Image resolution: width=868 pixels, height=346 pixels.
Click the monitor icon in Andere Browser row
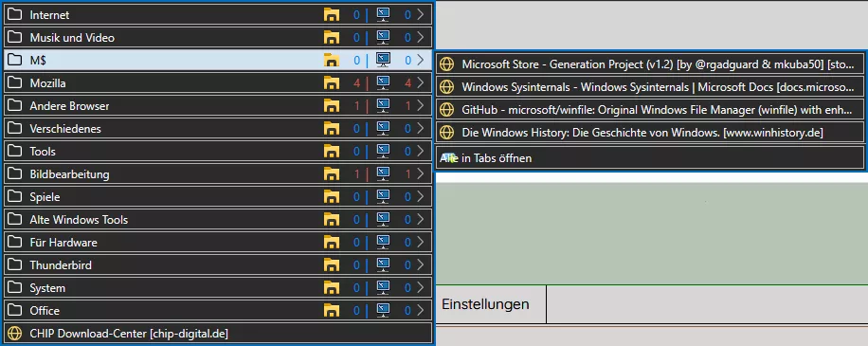point(383,106)
